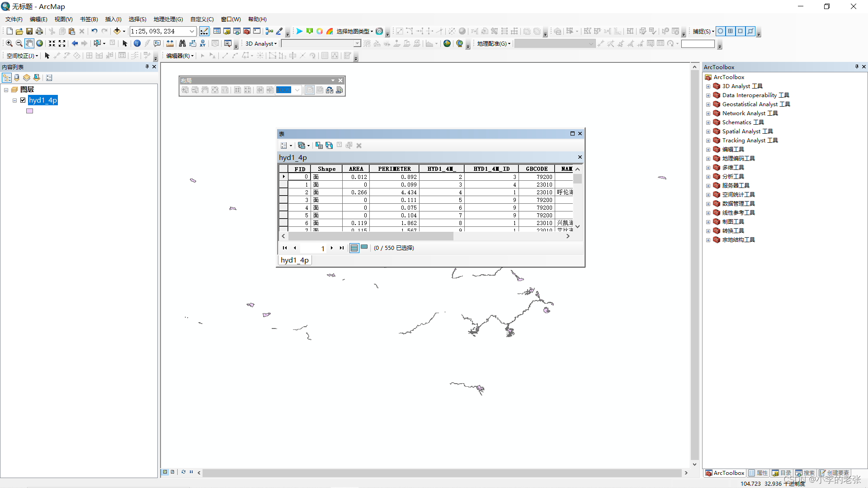The width and height of the screenshot is (868, 488).
Task: Open the Find binoculars tool
Action: 182,43
